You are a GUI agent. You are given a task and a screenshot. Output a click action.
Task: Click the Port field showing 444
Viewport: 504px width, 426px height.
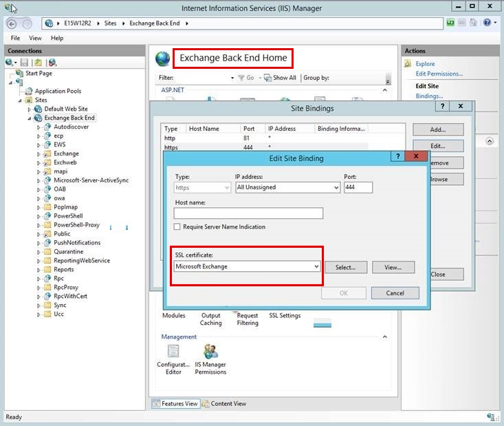(358, 187)
